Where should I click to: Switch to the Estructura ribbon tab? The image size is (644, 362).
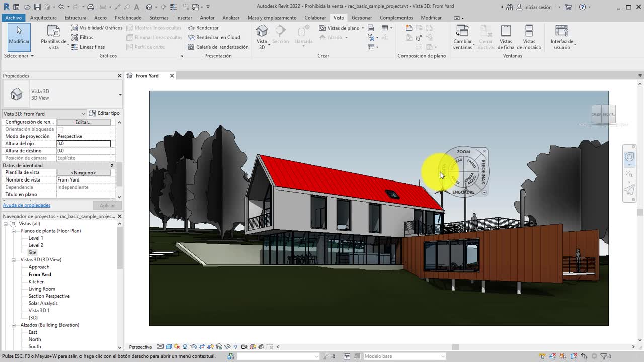pos(75,18)
